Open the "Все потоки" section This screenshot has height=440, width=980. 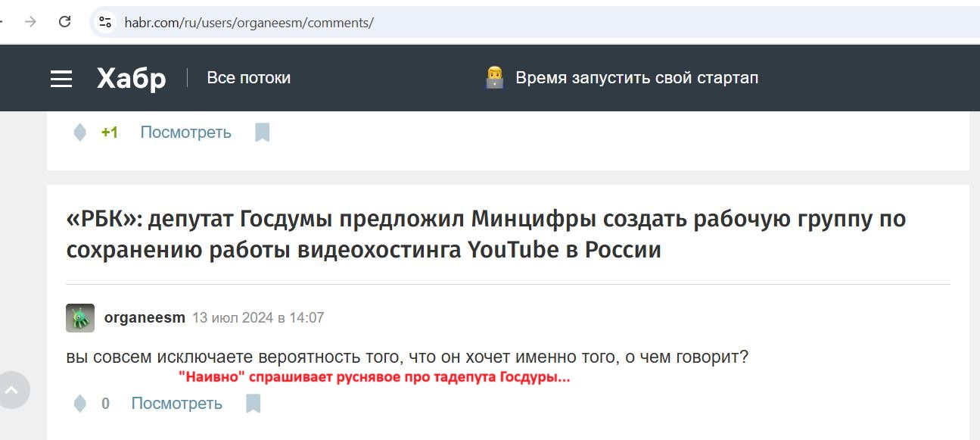(x=248, y=78)
